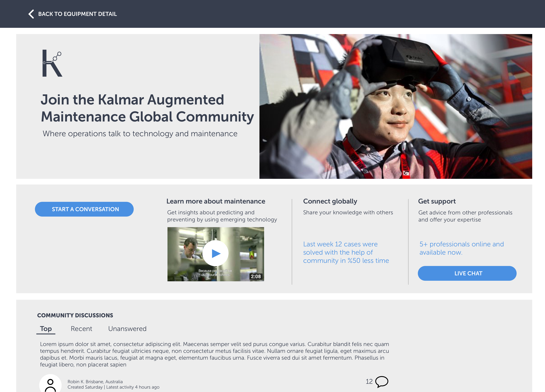
Task: Open the Lorem ipsum discussion post
Action: click(214, 354)
